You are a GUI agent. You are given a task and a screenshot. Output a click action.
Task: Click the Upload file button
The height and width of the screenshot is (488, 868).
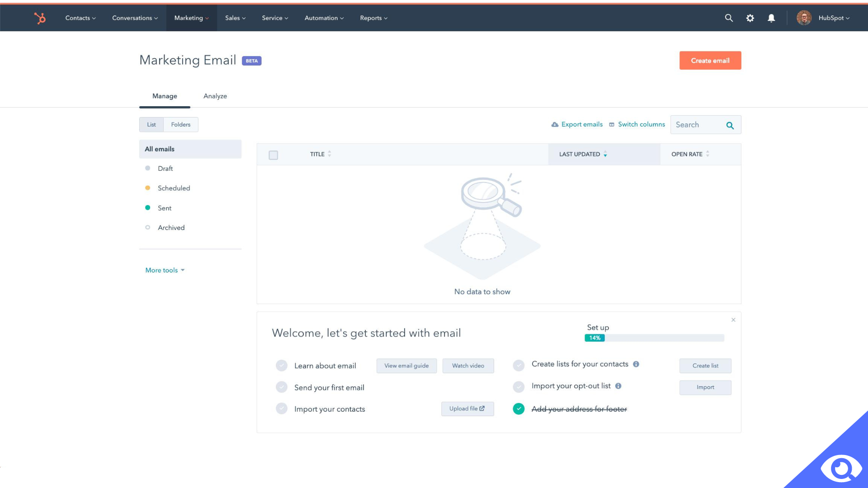point(467,408)
